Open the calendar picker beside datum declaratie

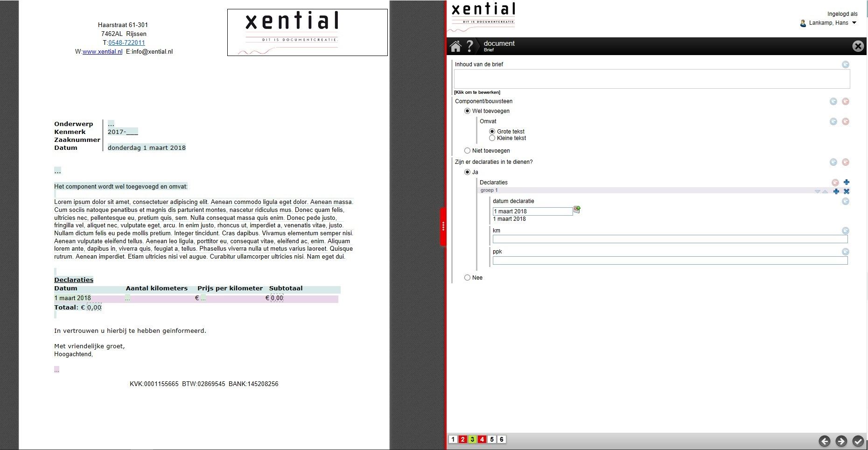click(x=577, y=210)
